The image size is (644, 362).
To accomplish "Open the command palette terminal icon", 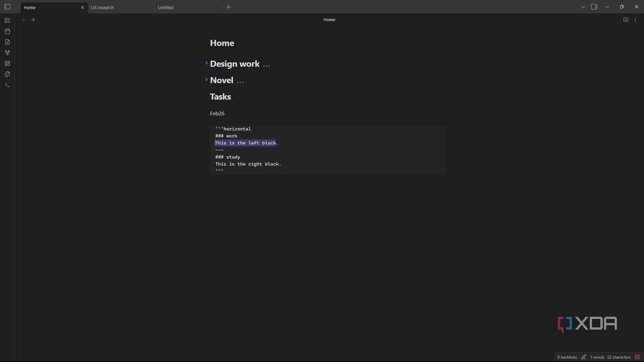I will [x=7, y=85].
